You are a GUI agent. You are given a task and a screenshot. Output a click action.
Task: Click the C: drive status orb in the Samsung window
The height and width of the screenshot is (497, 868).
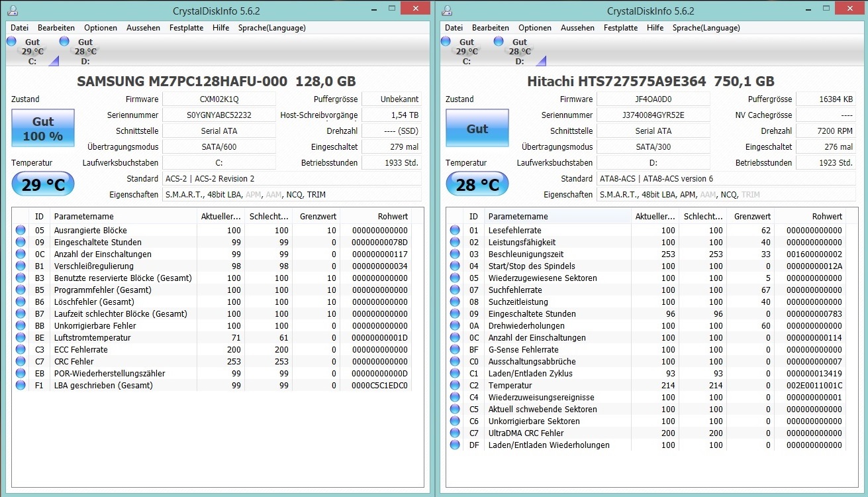point(11,41)
